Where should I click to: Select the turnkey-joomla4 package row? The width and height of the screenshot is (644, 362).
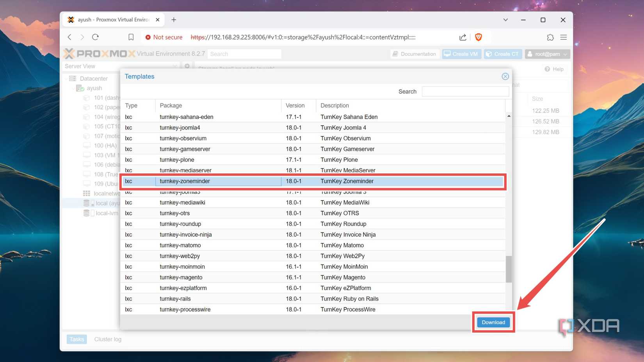coord(313,128)
